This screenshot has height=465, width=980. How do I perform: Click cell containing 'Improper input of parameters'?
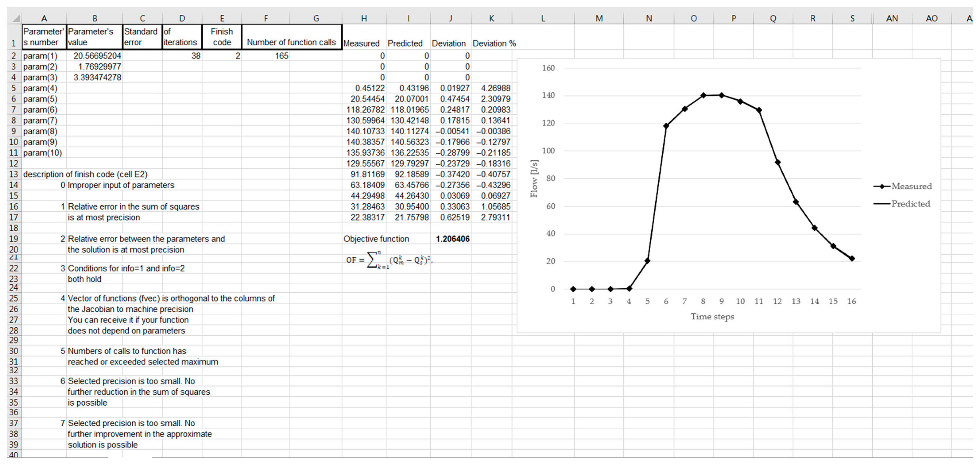pos(121,185)
